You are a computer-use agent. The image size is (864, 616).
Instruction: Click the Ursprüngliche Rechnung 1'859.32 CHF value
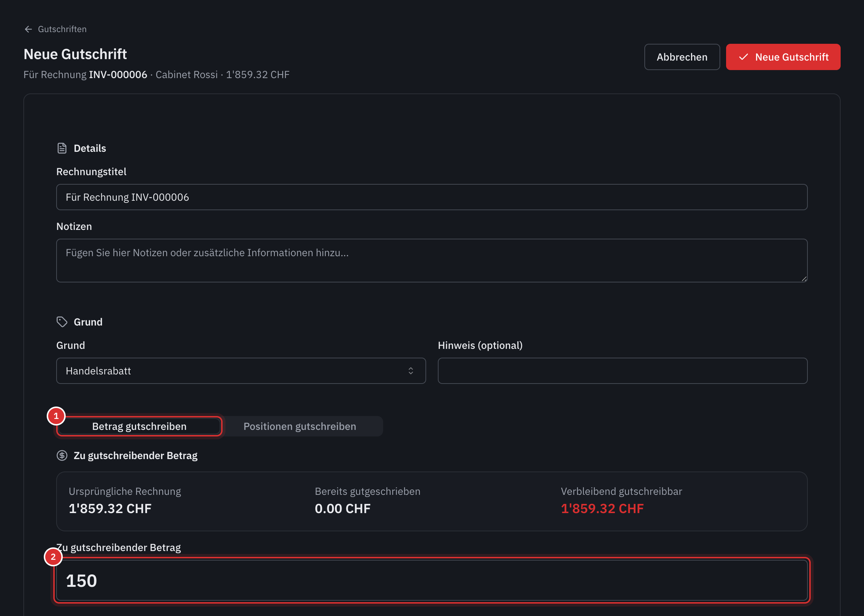click(x=110, y=509)
